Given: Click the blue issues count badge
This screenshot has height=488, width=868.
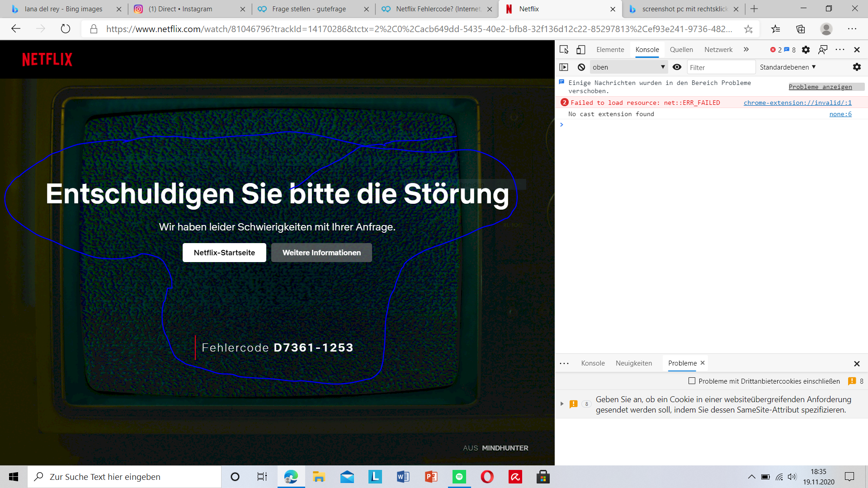Looking at the screenshot, I should pyautogui.click(x=790, y=50).
